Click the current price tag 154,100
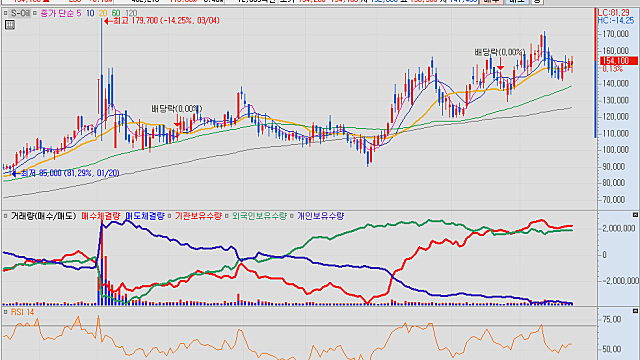The image size is (640, 360). coord(618,61)
